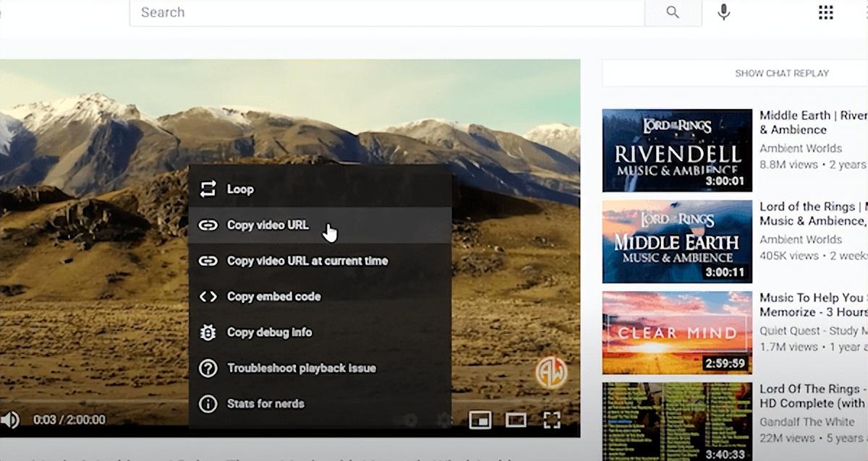868x461 pixels.
Task: Click the Middle Earth Music & Ambience thumbnail
Action: [677, 241]
